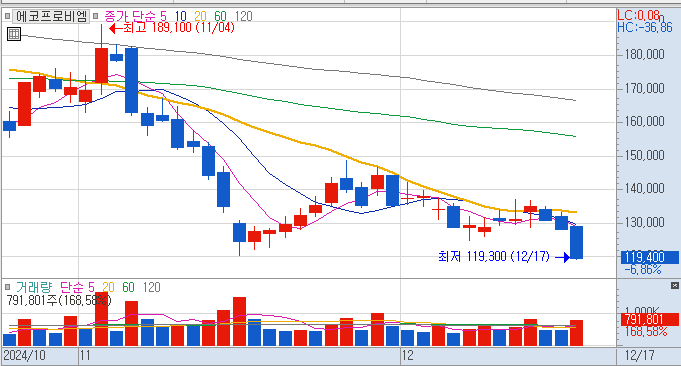The width and height of the screenshot is (681, 366).
Task: Click the 168.58% volume ratio value
Action: 646,332
